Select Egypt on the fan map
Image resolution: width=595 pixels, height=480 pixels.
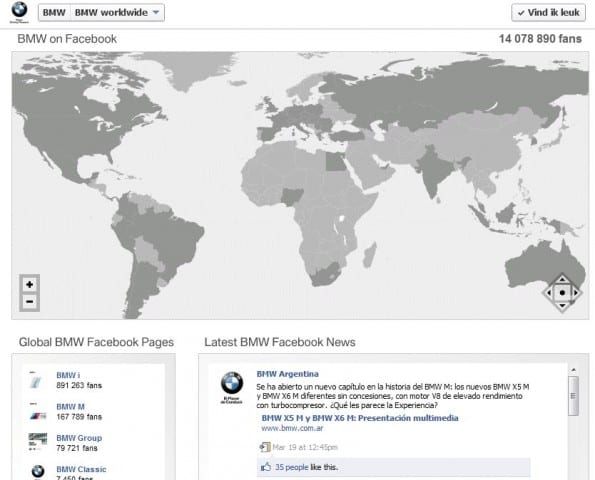click(335, 161)
